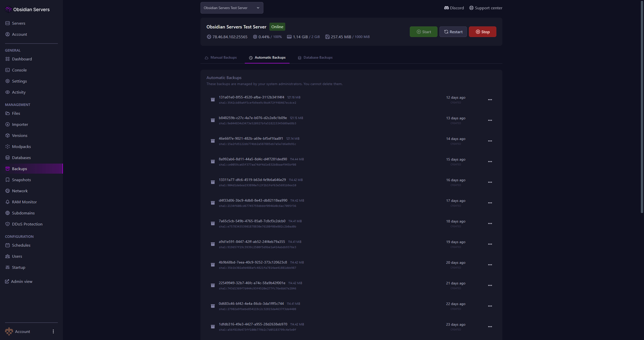The height and width of the screenshot is (340, 644).
Task: Click the Modpacks icon in sidebar
Action: (x=8, y=146)
